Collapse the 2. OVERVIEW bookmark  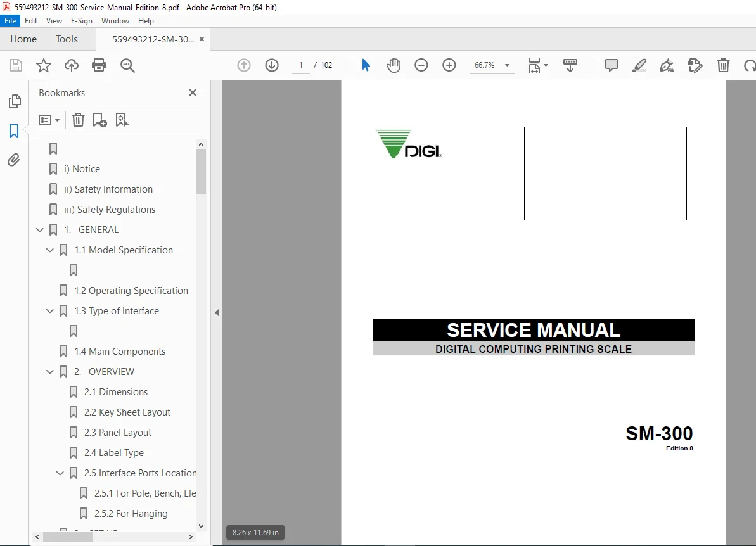click(49, 372)
